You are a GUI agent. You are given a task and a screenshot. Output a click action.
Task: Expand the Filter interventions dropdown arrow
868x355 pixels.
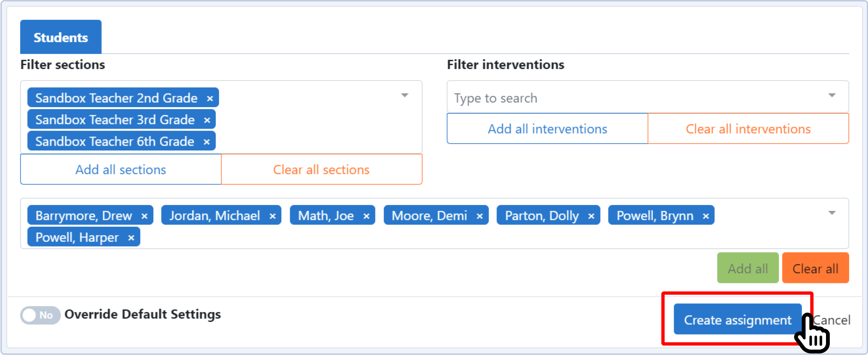pyautogui.click(x=832, y=96)
